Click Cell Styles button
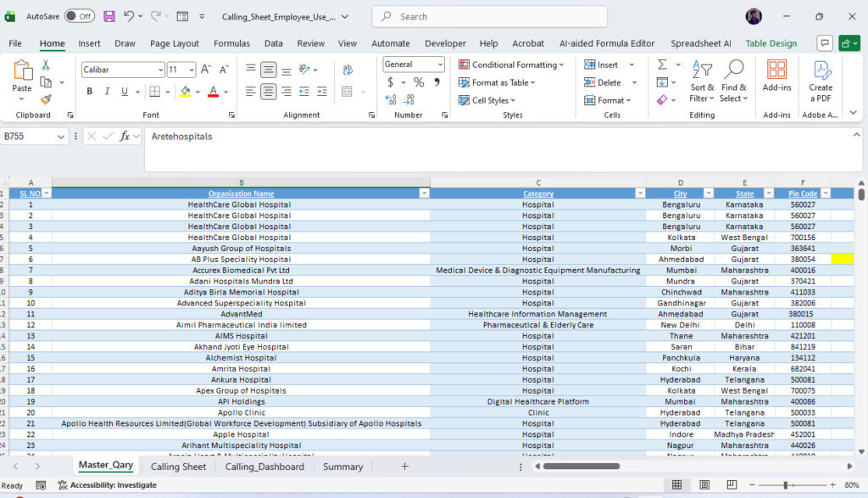Image resolution: width=868 pixels, height=498 pixels. 487,100
